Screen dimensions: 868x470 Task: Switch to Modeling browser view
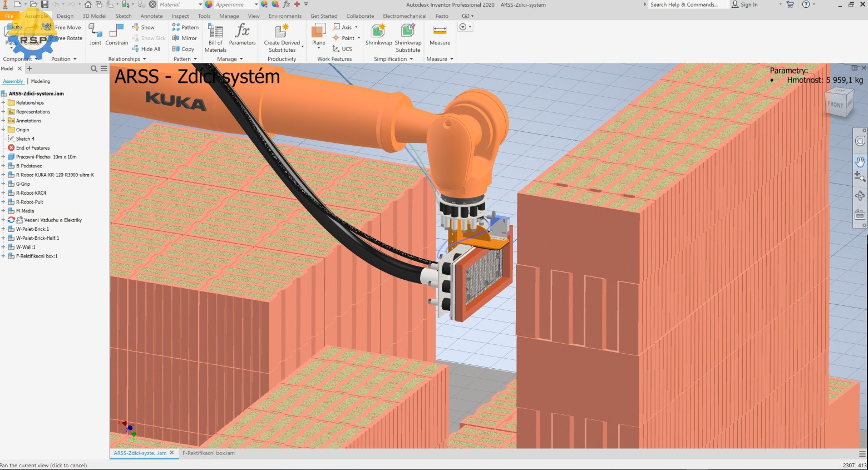[x=41, y=81]
